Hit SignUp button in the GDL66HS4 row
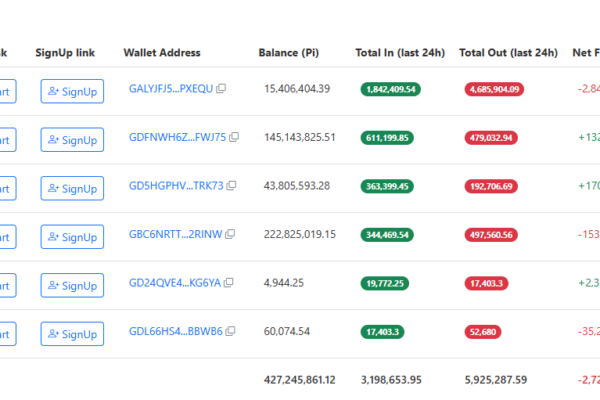Image resolution: width=600 pixels, height=400 pixels. (x=72, y=334)
